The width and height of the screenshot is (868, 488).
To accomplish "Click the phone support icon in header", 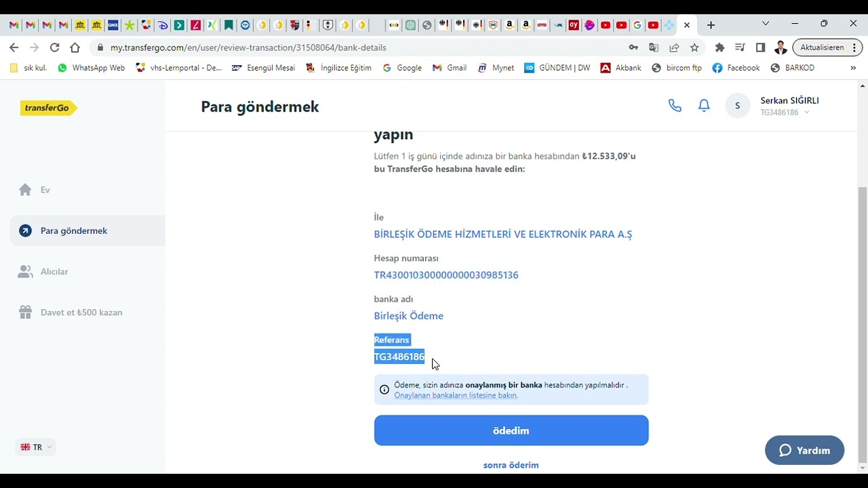I will pos(675,106).
